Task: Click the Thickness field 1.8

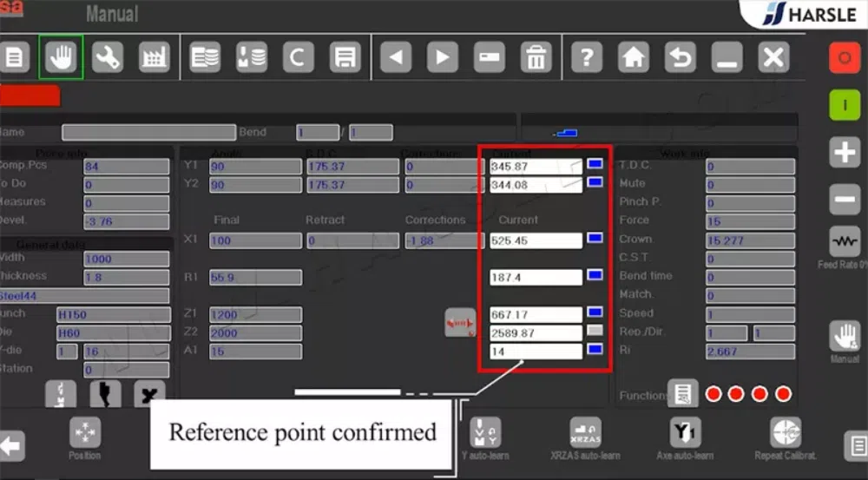Action: click(x=126, y=278)
